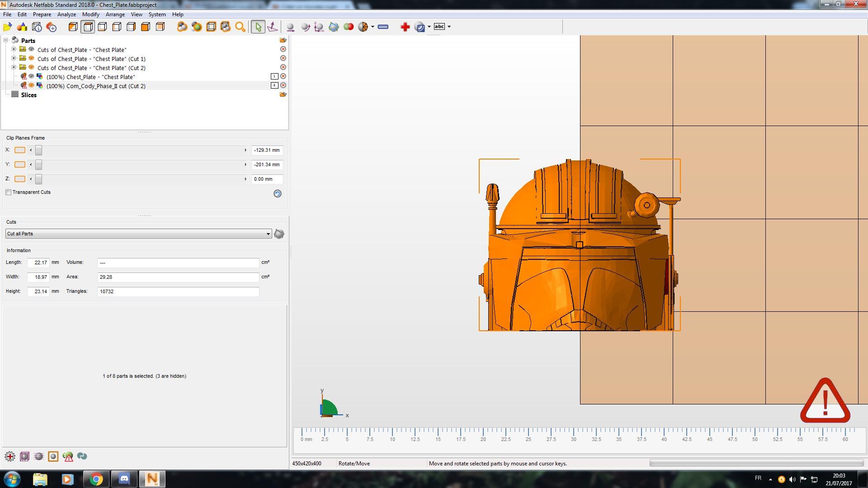
Task: Select the red cross repair tool
Action: (x=405, y=27)
